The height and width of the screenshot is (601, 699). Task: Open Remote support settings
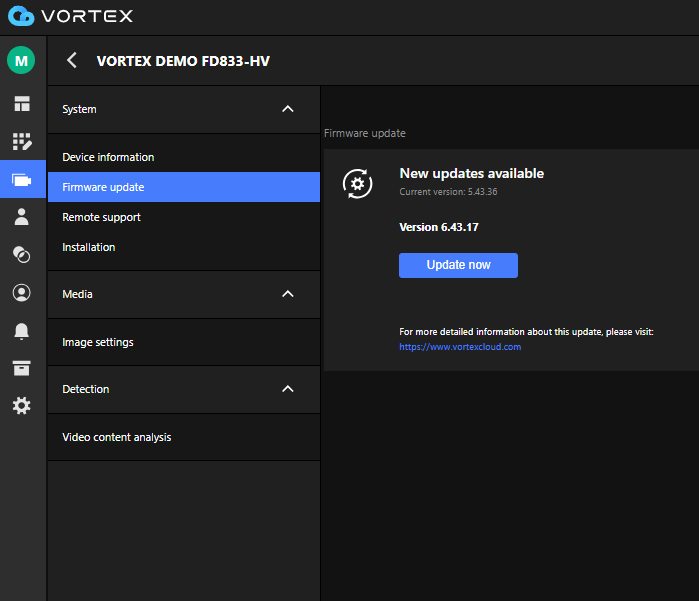(x=184, y=217)
